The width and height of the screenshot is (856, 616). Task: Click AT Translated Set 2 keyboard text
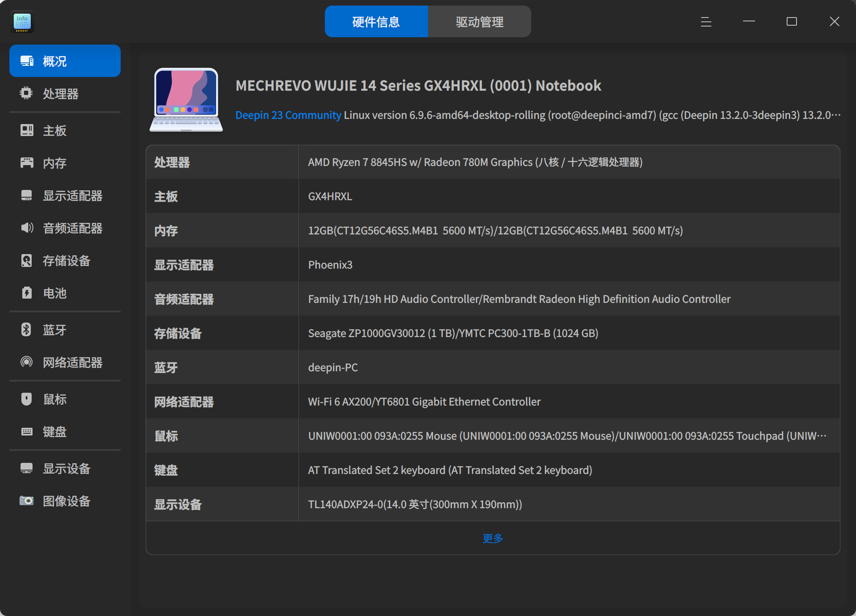pos(450,470)
